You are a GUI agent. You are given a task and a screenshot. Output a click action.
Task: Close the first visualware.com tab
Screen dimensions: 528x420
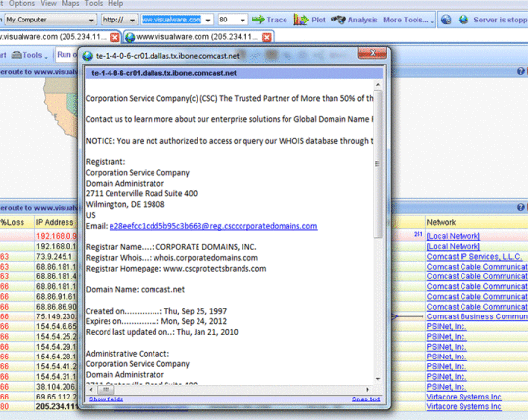[114, 37]
